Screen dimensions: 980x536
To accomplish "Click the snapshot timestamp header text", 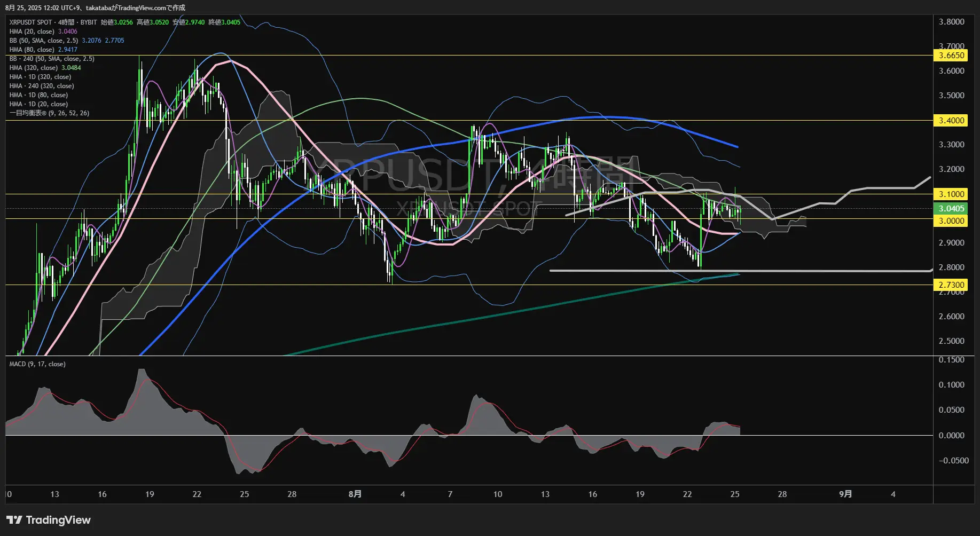I will pos(95,7).
